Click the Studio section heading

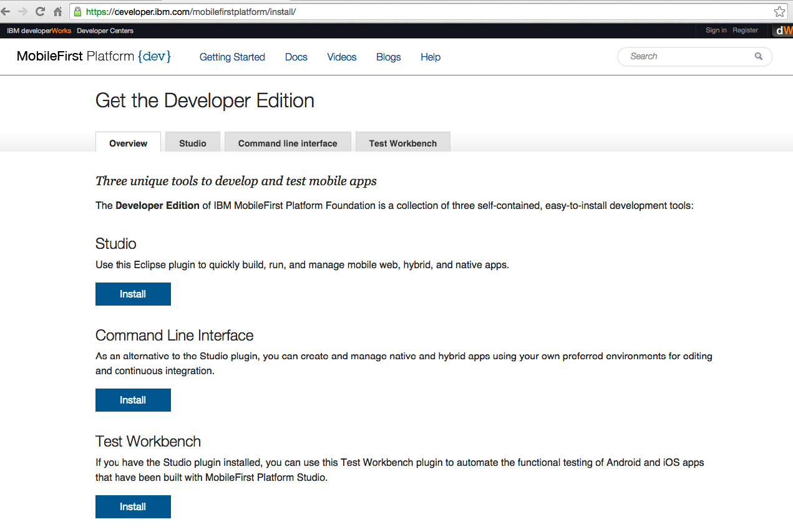point(116,243)
